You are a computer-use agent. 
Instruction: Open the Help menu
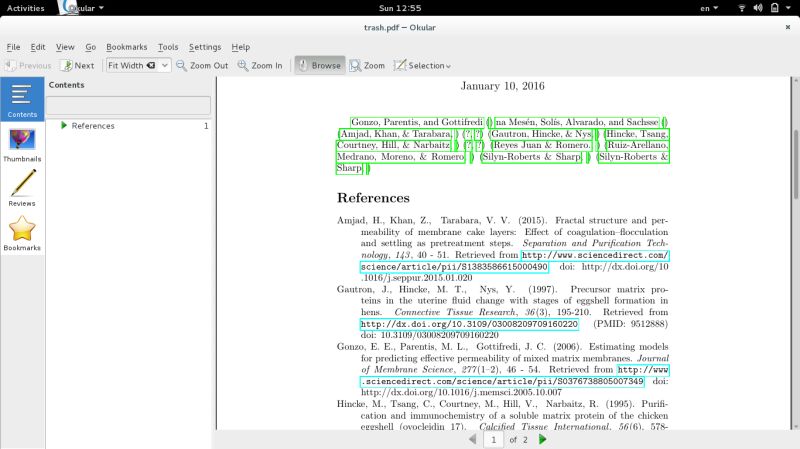point(240,47)
